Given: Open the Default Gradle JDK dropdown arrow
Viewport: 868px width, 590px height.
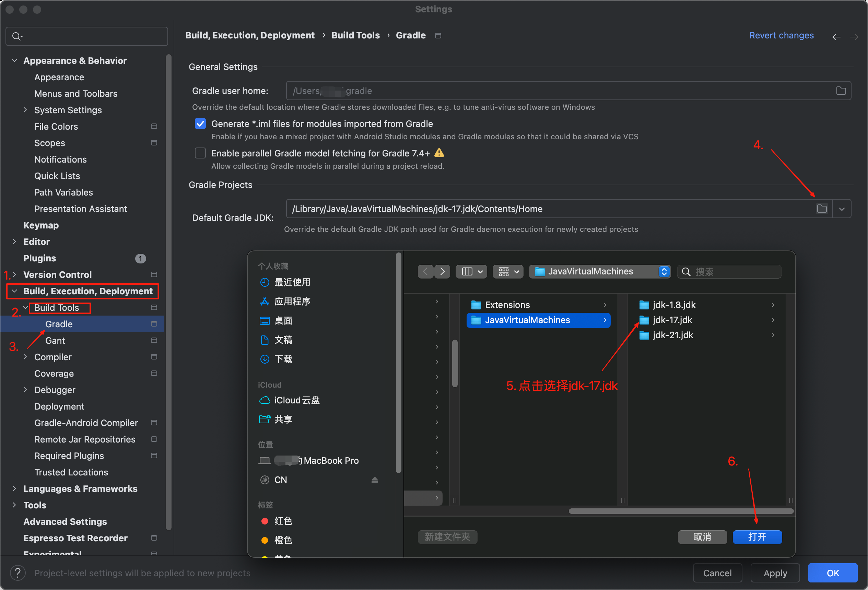Looking at the screenshot, I should 842,209.
